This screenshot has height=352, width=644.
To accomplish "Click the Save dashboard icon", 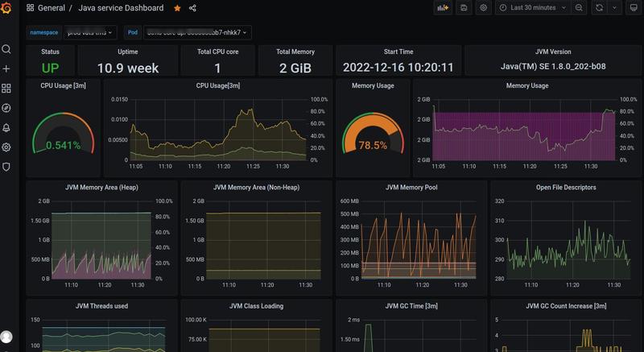I will click(464, 8).
